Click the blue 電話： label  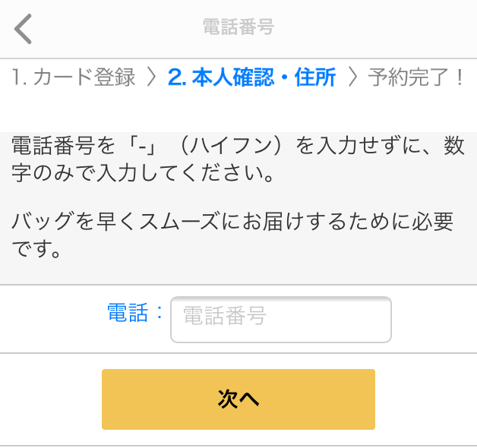(x=136, y=313)
